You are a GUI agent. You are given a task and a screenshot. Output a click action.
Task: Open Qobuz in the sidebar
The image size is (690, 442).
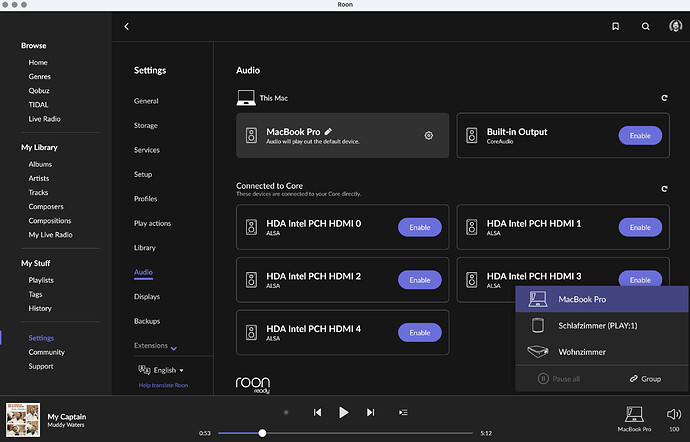(39, 91)
